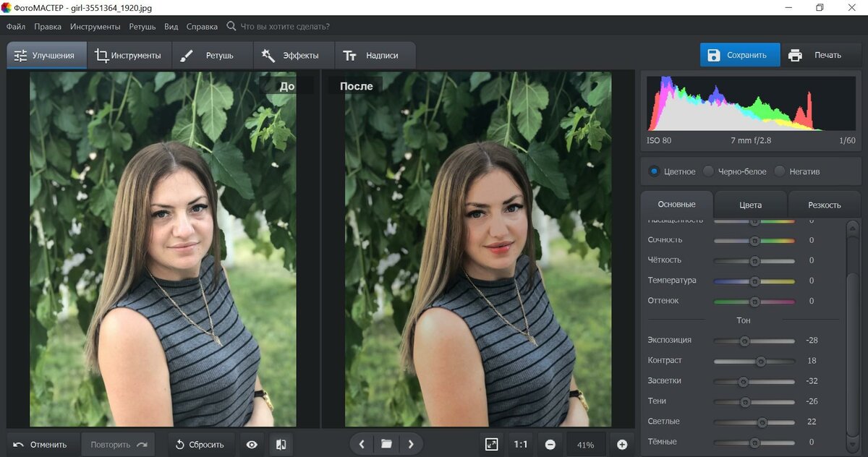Click the printer icon
The height and width of the screenshot is (457, 868).
pyautogui.click(x=796, y=55)
